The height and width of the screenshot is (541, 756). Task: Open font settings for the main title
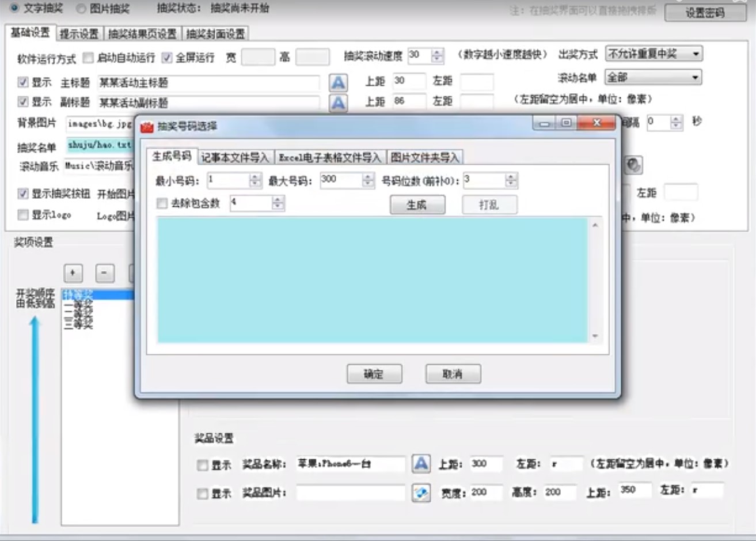pyautogui.click(x=338, y=82)
